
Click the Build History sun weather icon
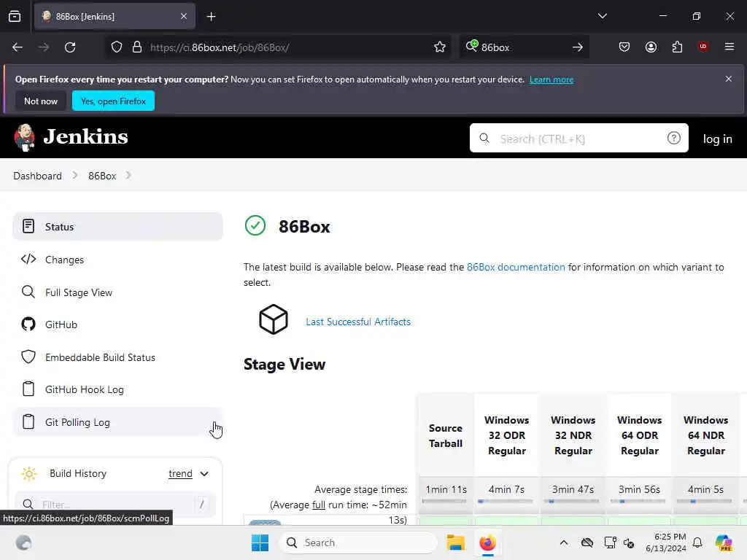point(29,474)
